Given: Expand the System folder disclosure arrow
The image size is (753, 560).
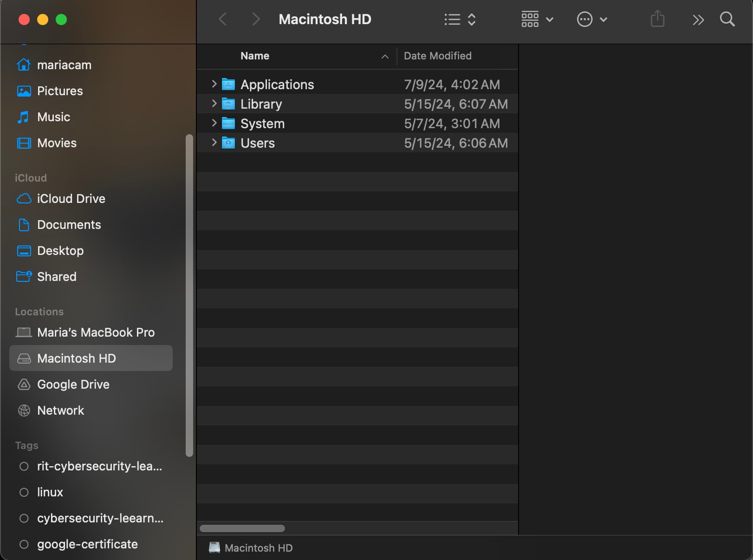Looking at the screenshot, I should (x=214, y=123).
